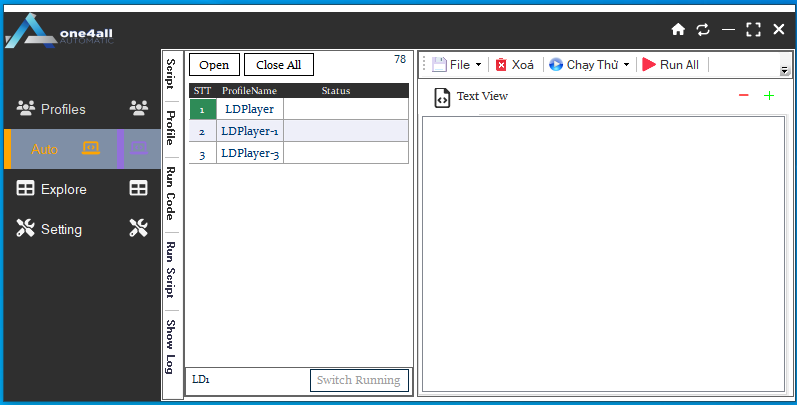The height and width of the screenshot is (405, 797).
Task: Click the Xoá delete icon in toolbar
Action: coord(502,65)
